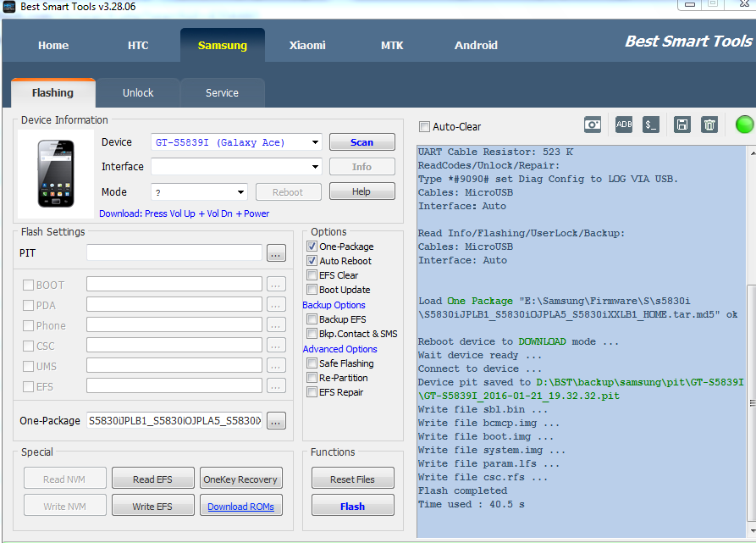The image size is (756, 543).
Task: Click the One-Package file path field
Action: point(174,420)
